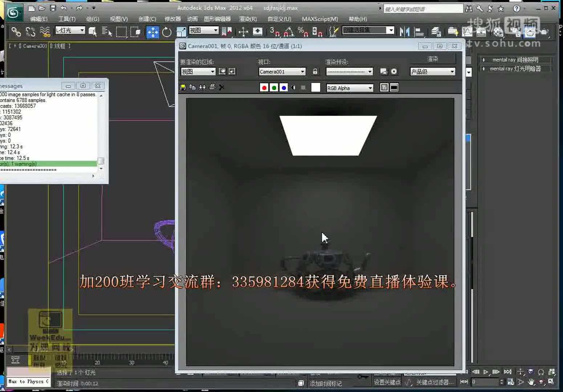Screen dimensions: 563x392
Task: Click the white color swatch in the render window
Action: (316, 87)
